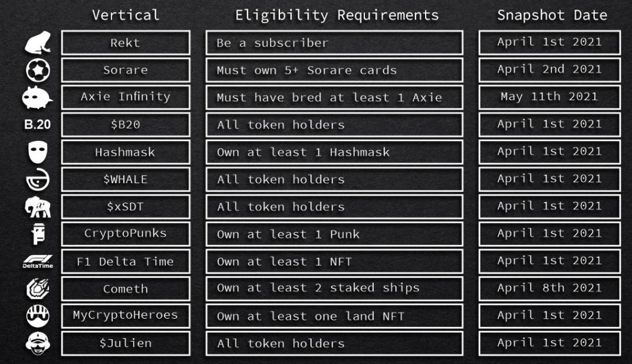
Task: Click the April 8th 2021 snapshot date
Action: pyautogui.click(x=549, y=289)
